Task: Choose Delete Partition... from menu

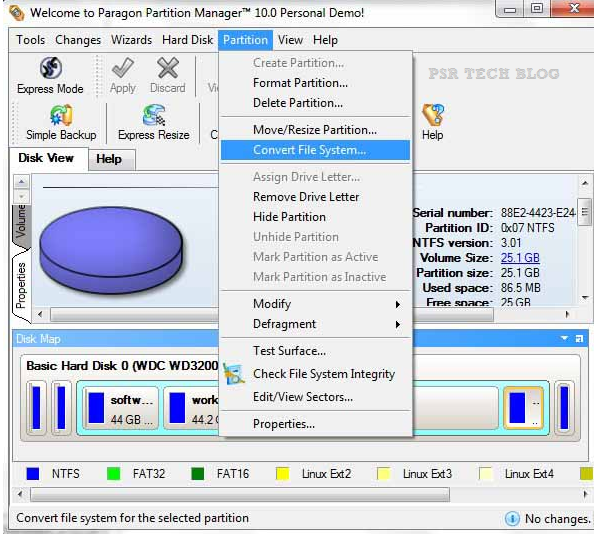Action: tap(315, 103)
